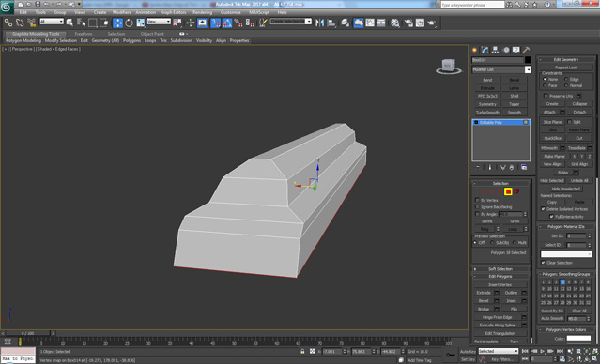Toggle Delete Isolated Vertices checkbox
The width and height of the screenshot is (600, 364).
coord(543,209)
